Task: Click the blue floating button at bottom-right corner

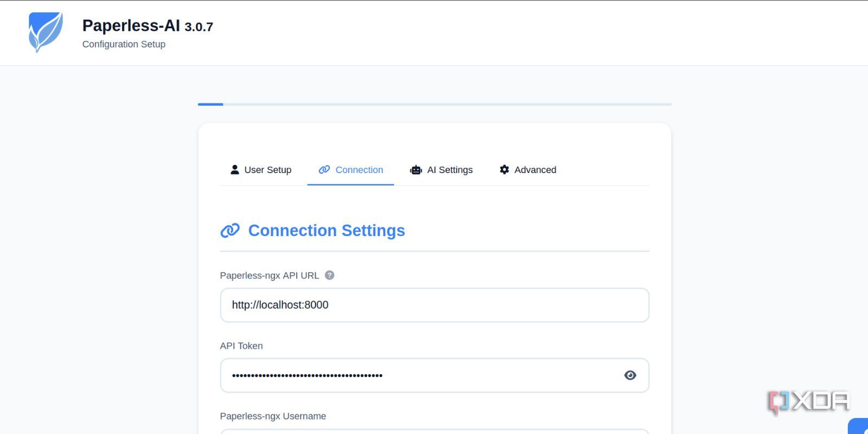Action: (860, 427)
